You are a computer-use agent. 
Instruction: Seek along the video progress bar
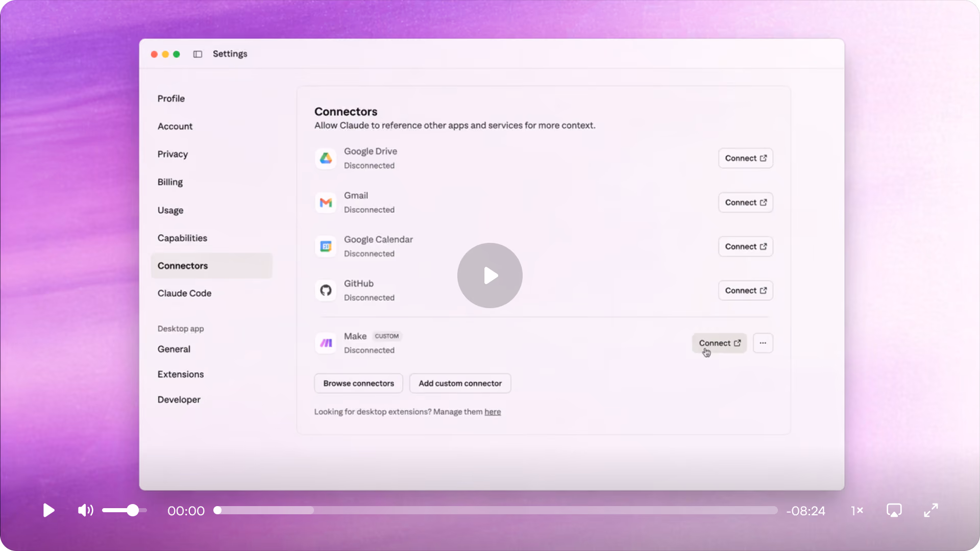[496, 510]
